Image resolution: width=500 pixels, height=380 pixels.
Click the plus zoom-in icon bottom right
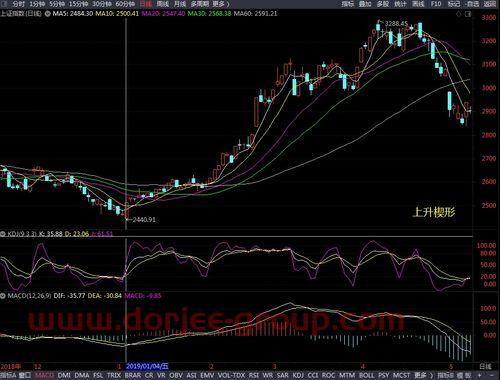(479, 376)
